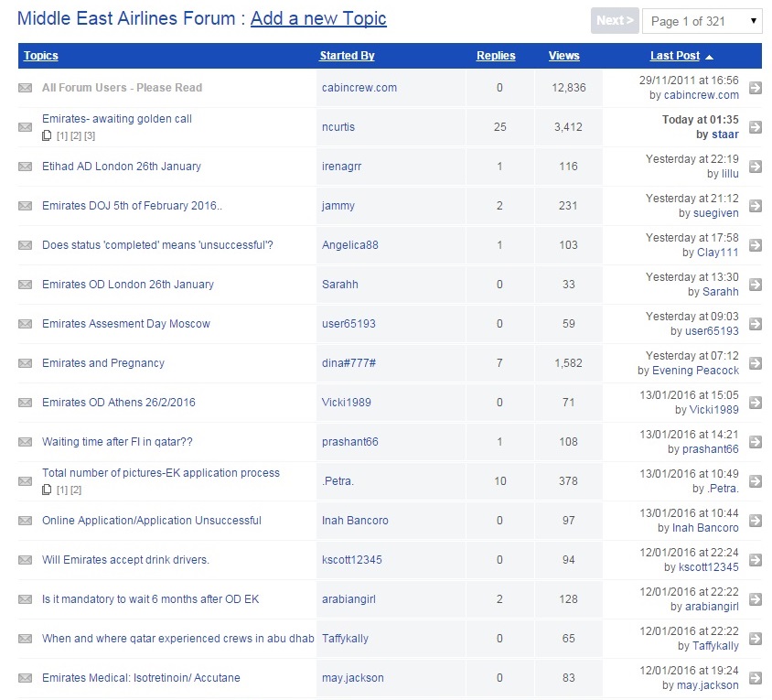This screenshot has width=772, height=700.
Task: Click the 'Add a new Topic' link
Action: [x=318, y=18]
